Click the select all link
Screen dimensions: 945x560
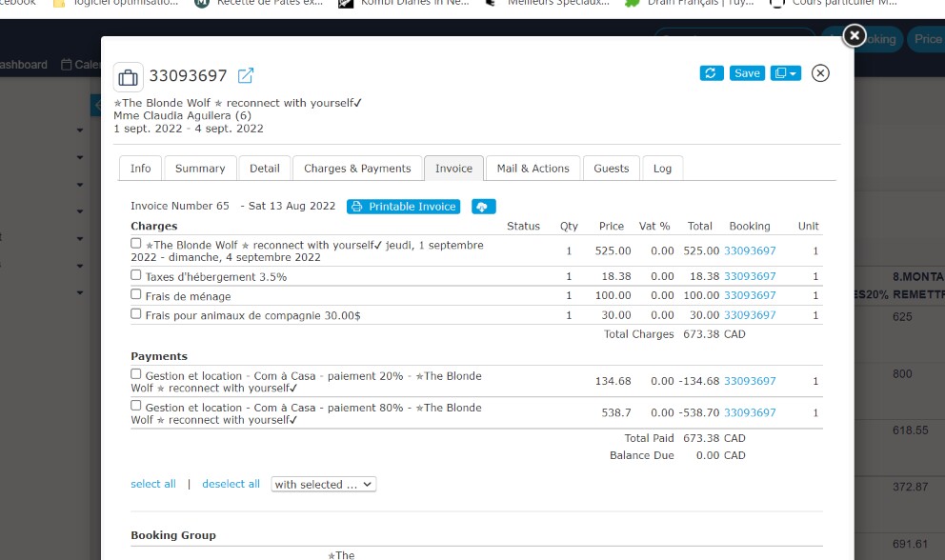(153, 484)
